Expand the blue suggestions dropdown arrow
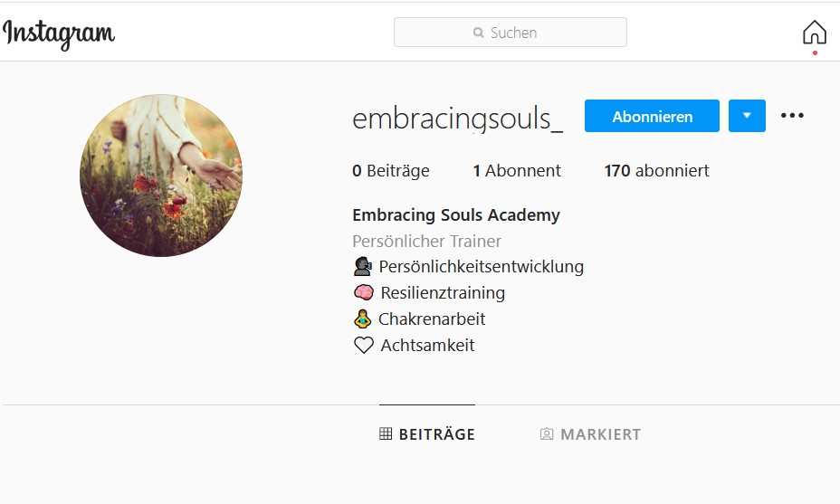840x504 pixels. coord(747,116)
